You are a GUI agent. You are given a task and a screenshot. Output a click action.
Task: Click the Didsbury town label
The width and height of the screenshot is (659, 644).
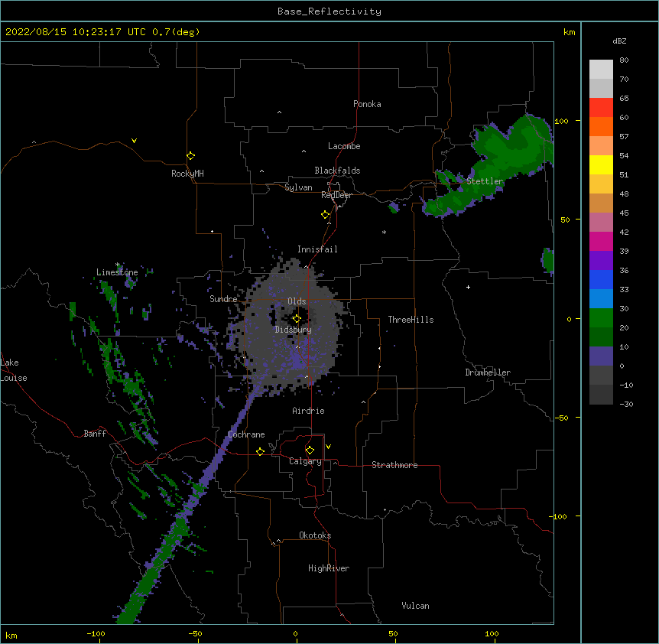coord(294,330)
